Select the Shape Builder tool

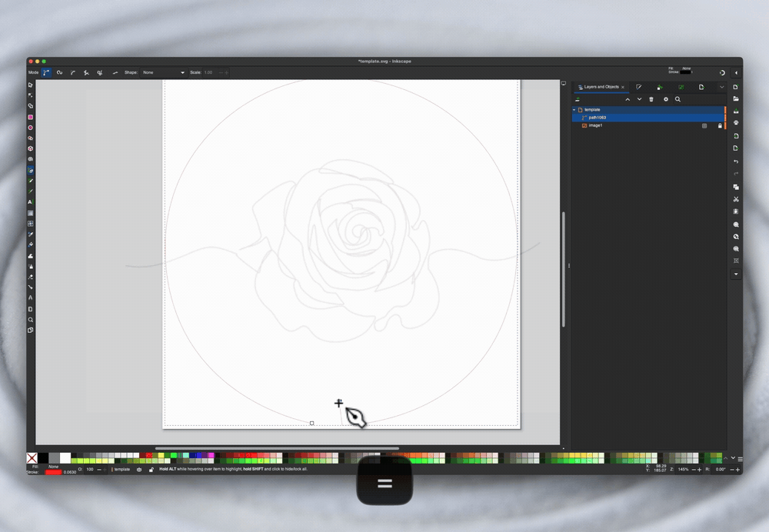tap(31, 106)
